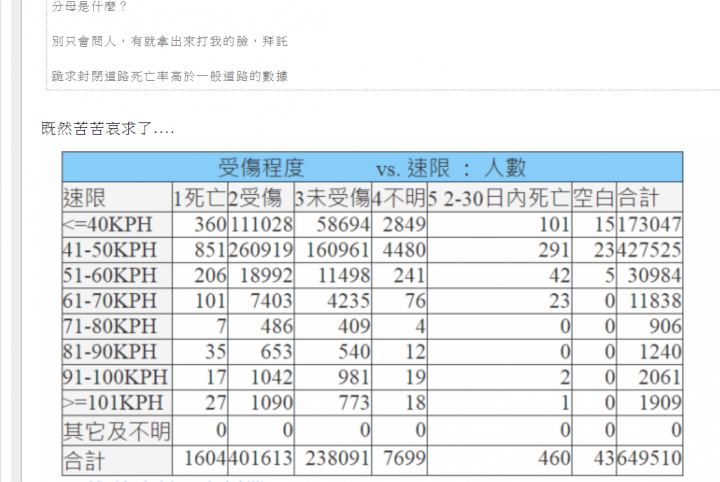Click the injured value 260919

[x=261, y=250]
